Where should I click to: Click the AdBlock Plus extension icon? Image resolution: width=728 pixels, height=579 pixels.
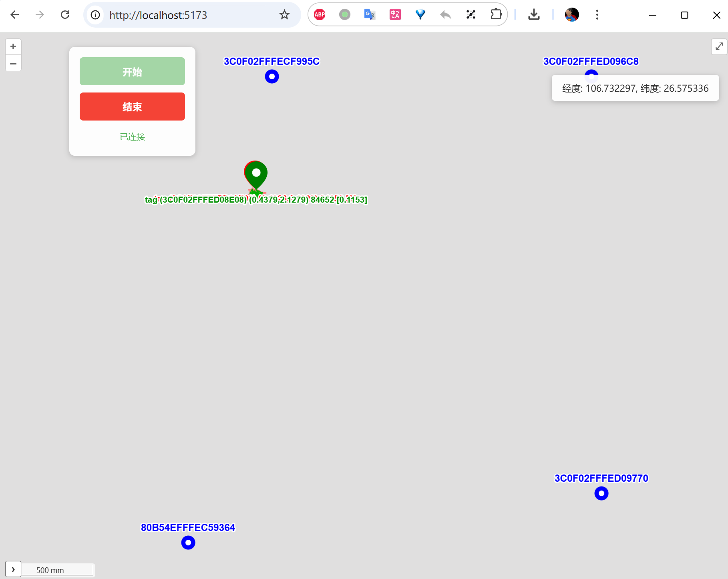(x=320, y=15)
